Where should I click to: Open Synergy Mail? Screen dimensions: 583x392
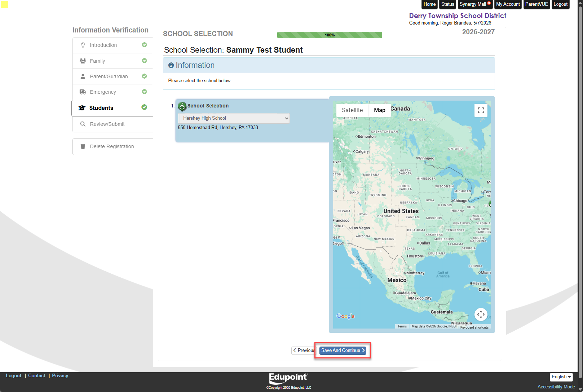(475, 4)
